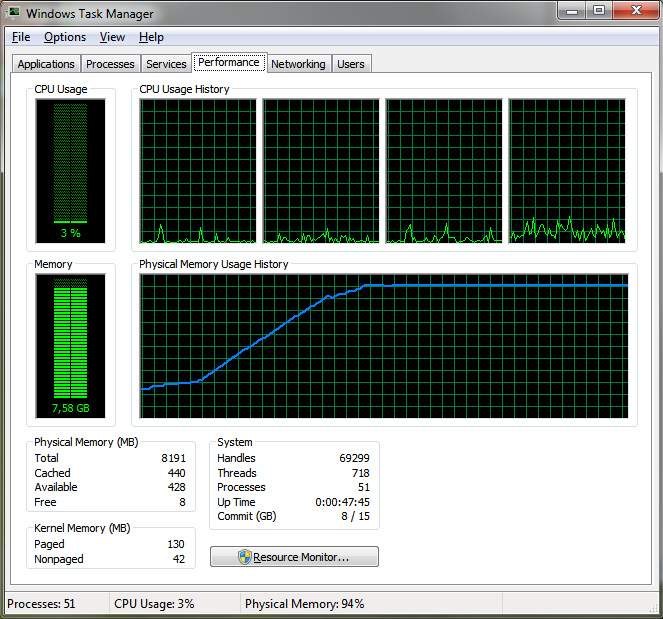
Task: Switch to the Networking tab
Action: pos(299,64)
